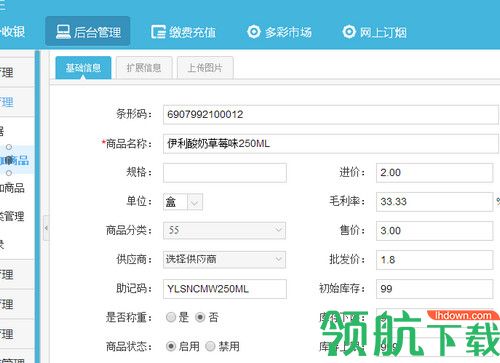This screenshot has width=500, height=363.
Task: Open the 缴费充值 menu
Action: [183, 32]
